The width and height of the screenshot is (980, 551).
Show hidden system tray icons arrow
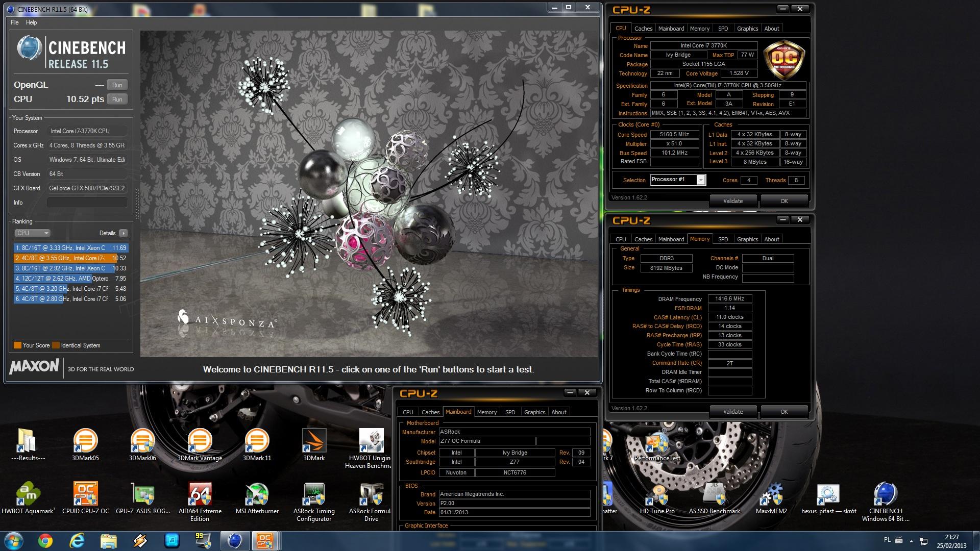pyautogui.click(x=911, y=541)
